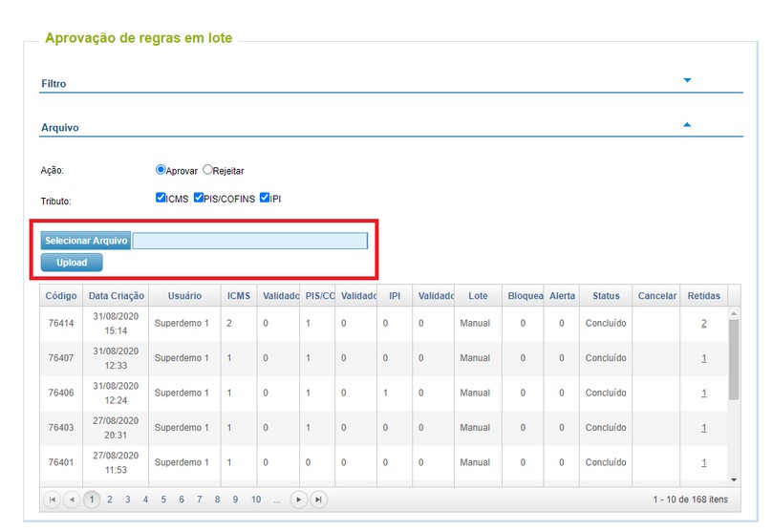Go to previous page icon

pos(72,500)
